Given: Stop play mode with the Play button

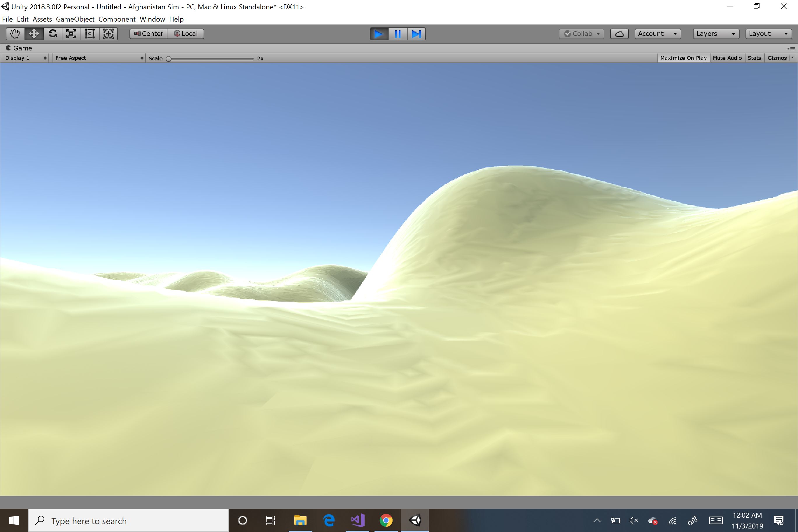Looking at the screenshot, I should [379, 34].
